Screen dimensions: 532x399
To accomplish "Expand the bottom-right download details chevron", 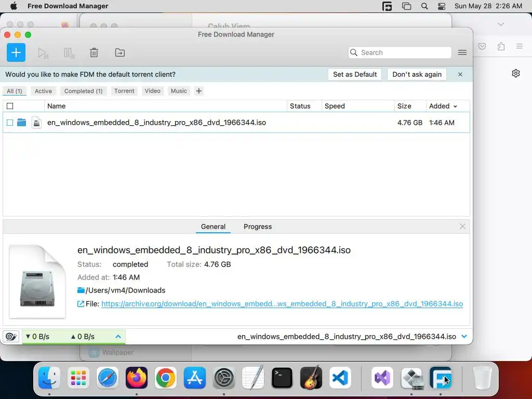I will (x=464, y=336).
